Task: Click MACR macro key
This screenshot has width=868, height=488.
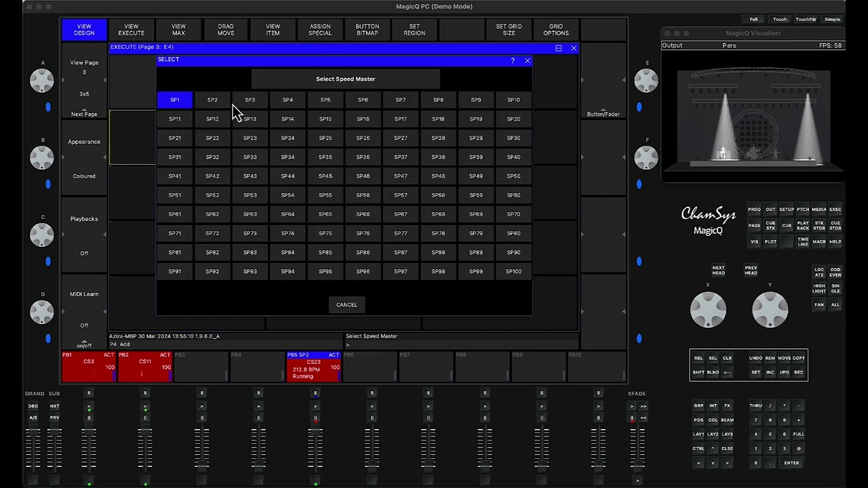Action: [819, 242]
